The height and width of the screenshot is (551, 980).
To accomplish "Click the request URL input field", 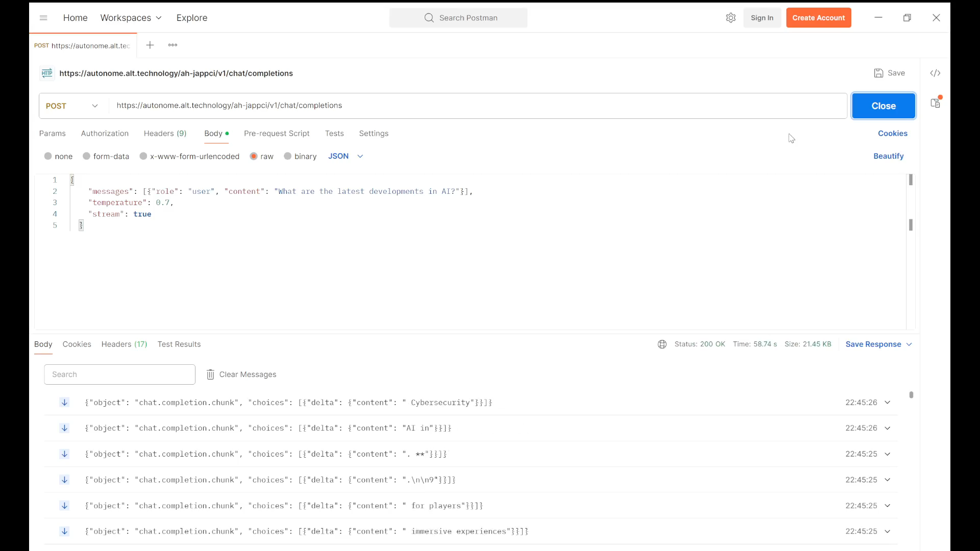I will tap(478, 106).
